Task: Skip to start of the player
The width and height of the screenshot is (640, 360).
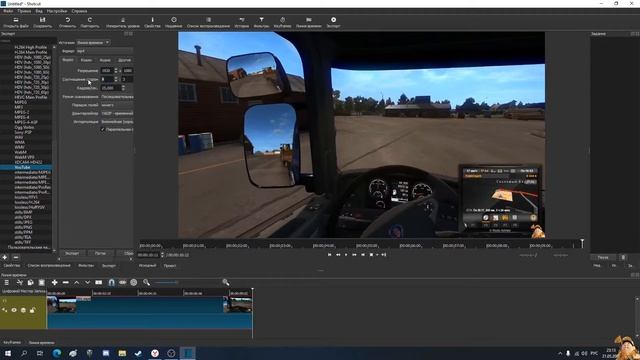Action: (x=329, y=255)
